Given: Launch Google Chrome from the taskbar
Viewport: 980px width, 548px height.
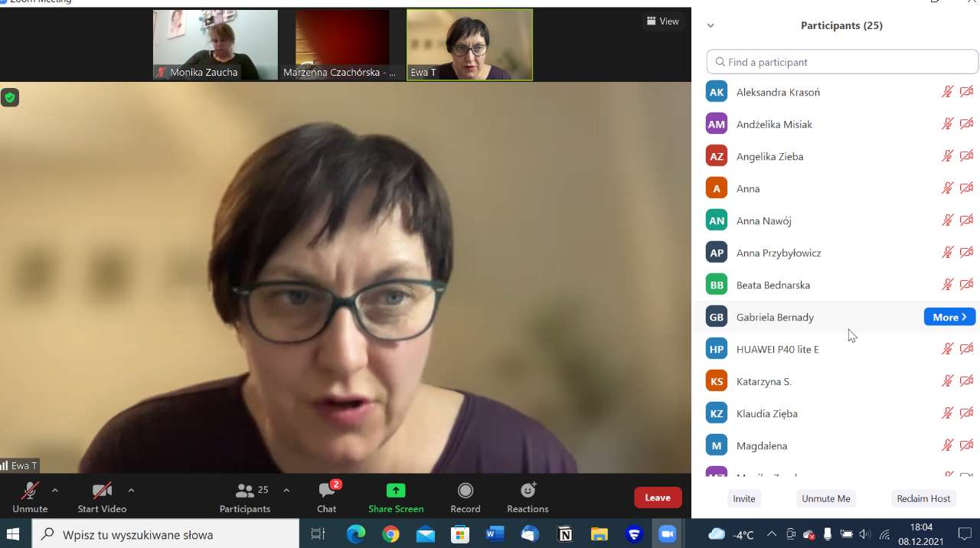Looking at the screenshot, I should point(390,534).
